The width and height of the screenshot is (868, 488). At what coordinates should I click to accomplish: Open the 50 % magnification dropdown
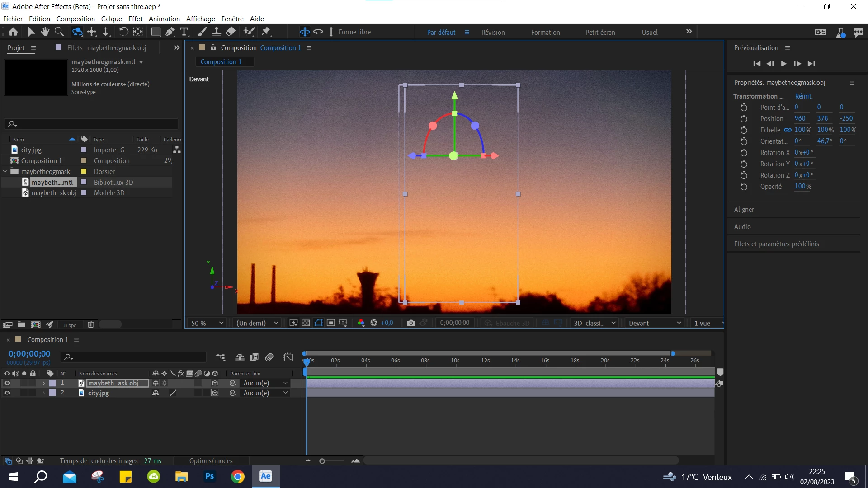click(x=207, y=323)
